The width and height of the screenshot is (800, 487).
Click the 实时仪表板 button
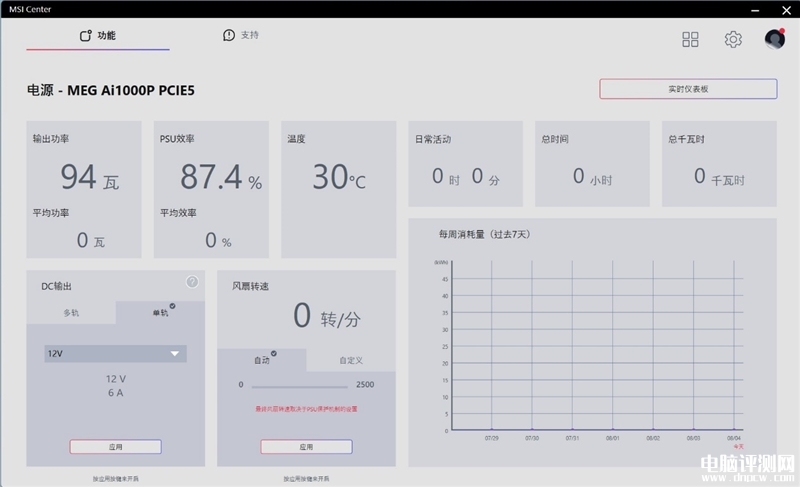[x=688, y=89]
